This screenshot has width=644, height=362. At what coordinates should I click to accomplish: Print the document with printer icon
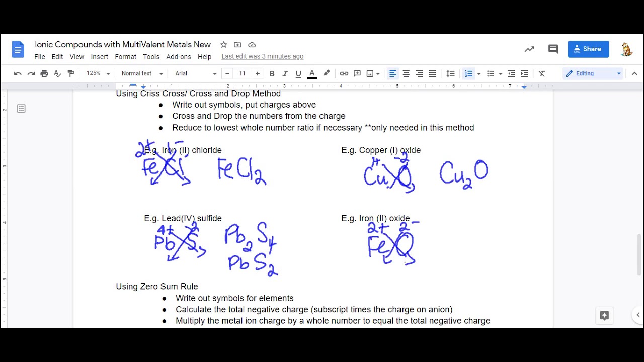pos(44,74)
